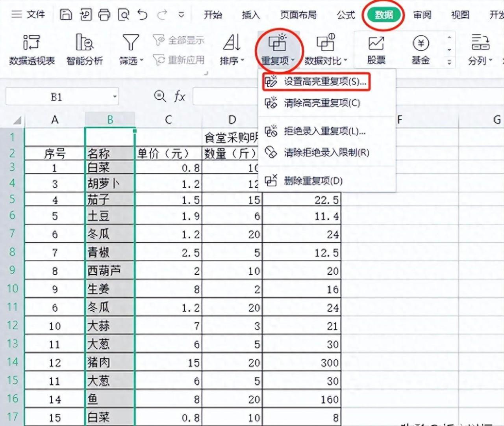Click 全部显示 in the ribbon
Image resolution: width=504 pixels, height=426 pixels.
(179, 40)
